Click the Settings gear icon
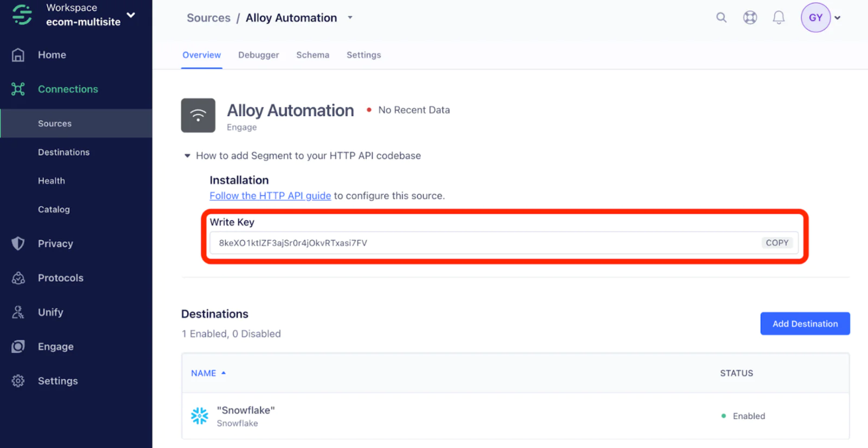 (x=18, y=381)
